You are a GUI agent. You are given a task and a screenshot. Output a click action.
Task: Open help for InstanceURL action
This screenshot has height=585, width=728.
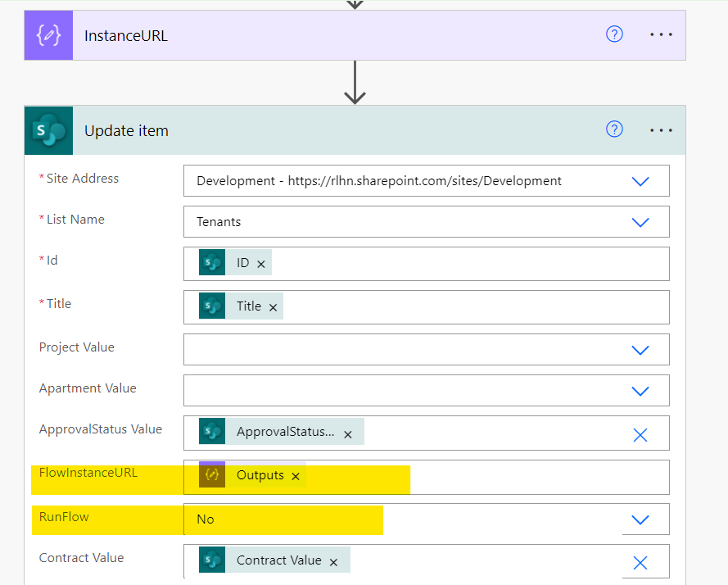(614, 34)
